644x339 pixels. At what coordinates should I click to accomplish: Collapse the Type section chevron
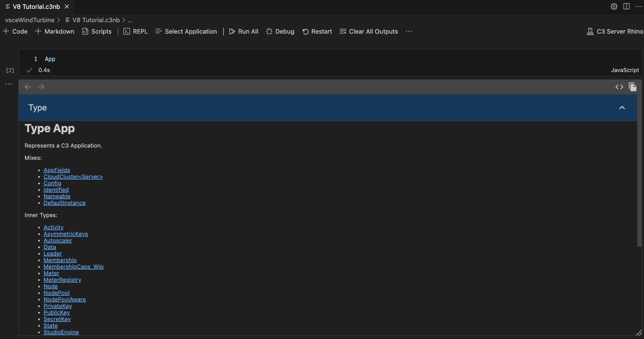tap(622, 108)
